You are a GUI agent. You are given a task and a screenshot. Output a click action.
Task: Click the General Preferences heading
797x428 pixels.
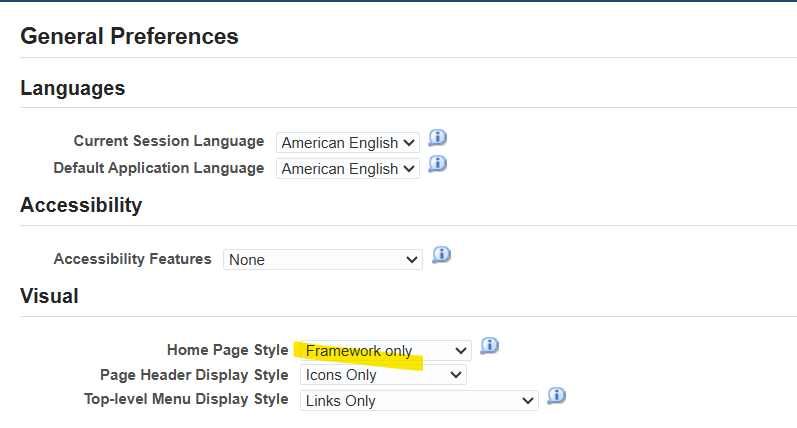click(130, 36)
